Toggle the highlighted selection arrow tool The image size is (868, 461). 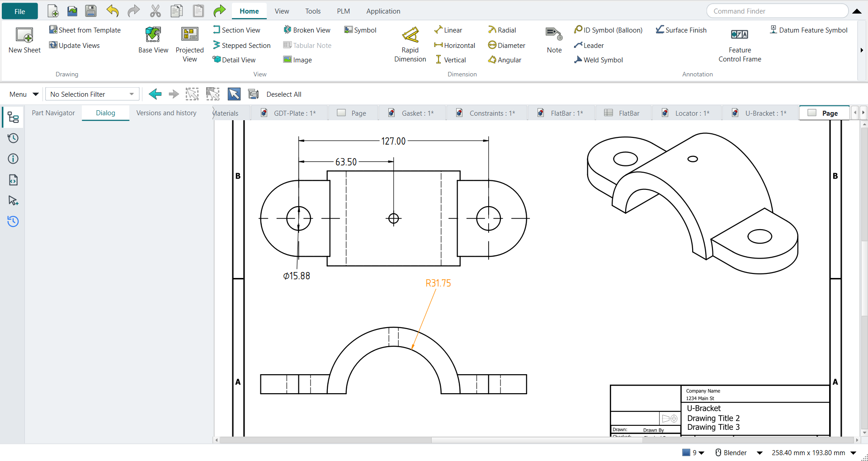point(234,94)
